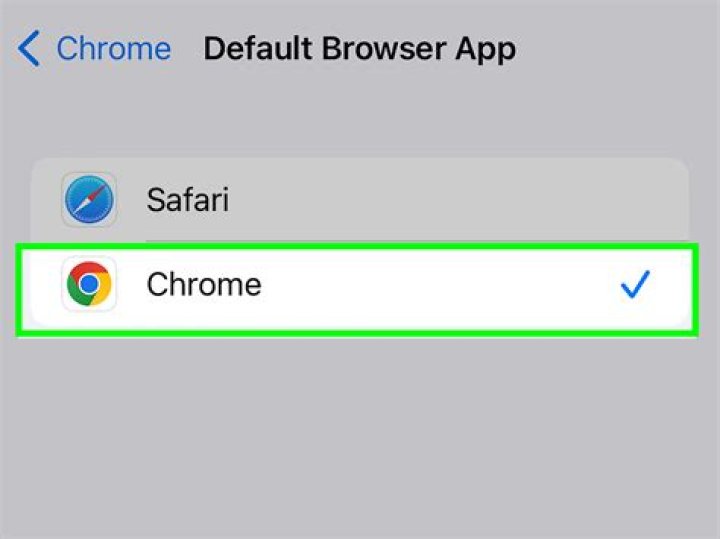The height and width of the screenshot is (539, 720).
Task: Click the "Default Browser App" title
Action: click(x=359, y=48)
